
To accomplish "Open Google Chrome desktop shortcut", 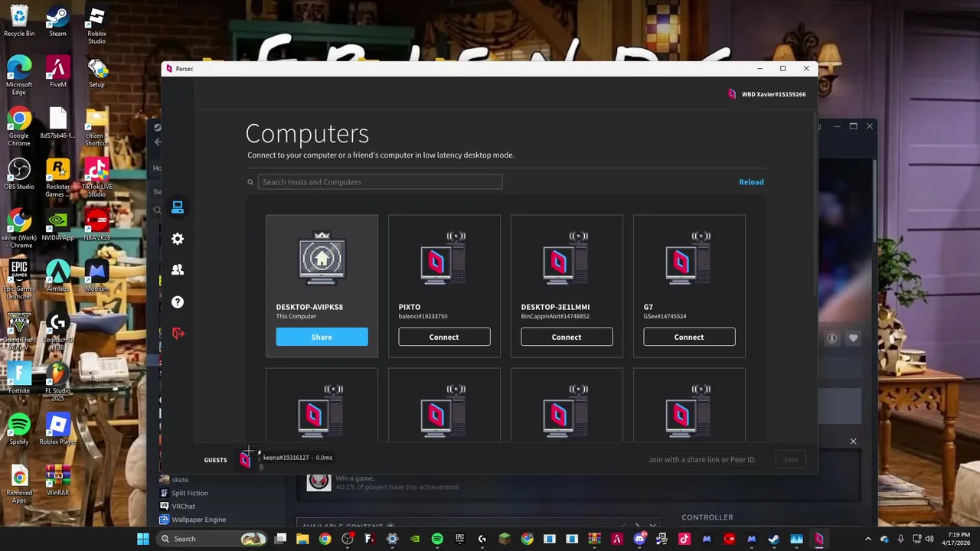I will [x=19, y=127].
